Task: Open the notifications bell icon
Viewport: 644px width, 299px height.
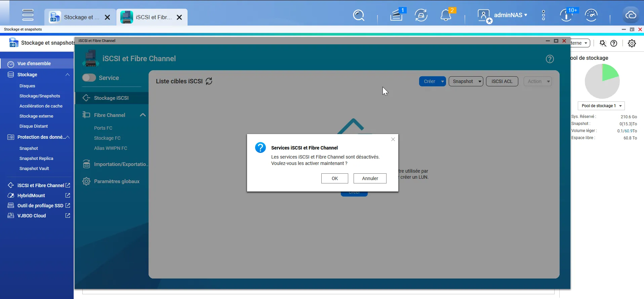Action: click(446, 15)
